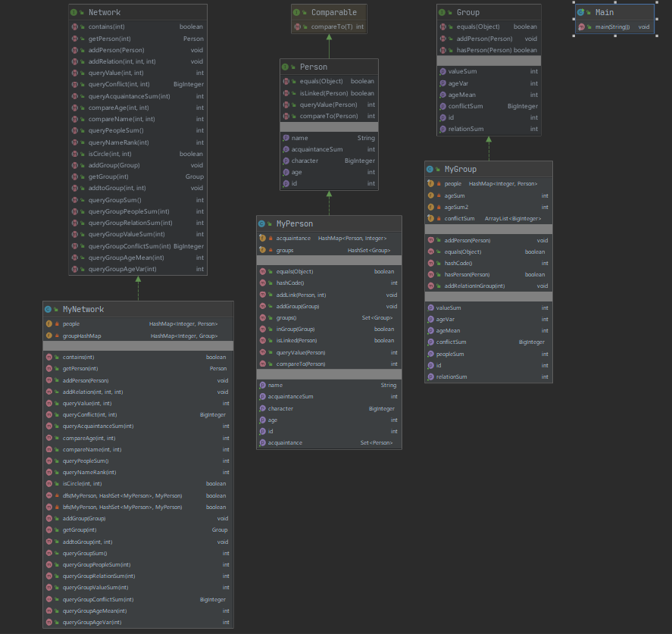The image size is (672, 634).
Task: Click the interface icon beside the Person title
Action: click(x=286, y=67)
